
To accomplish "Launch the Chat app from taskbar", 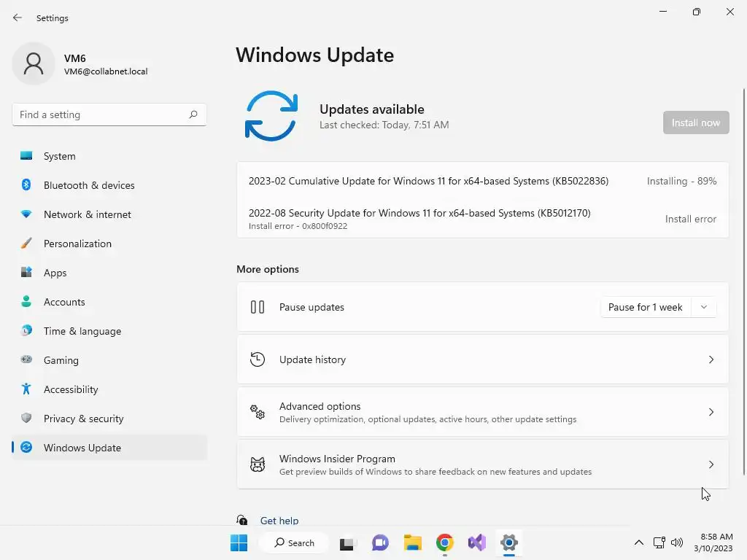I will [379, 542].
